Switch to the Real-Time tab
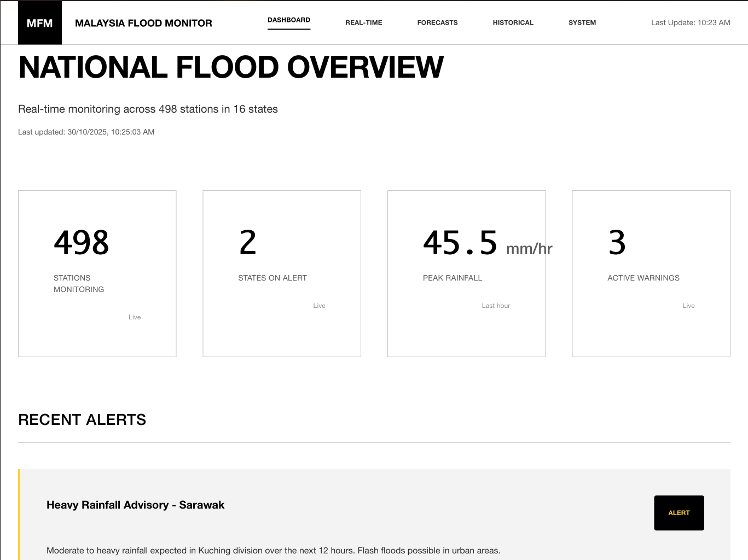 363,23
